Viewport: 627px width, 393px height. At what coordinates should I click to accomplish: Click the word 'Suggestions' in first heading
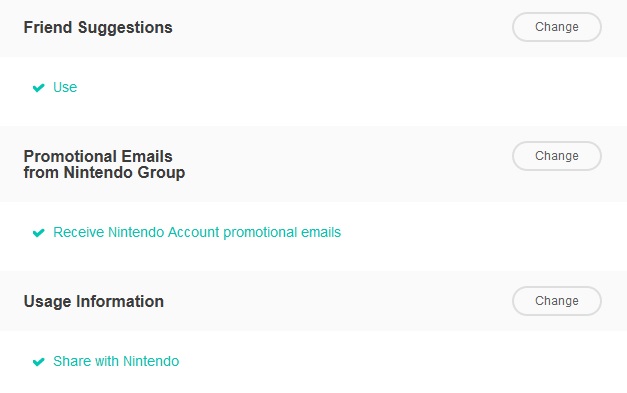coord(125,28)
